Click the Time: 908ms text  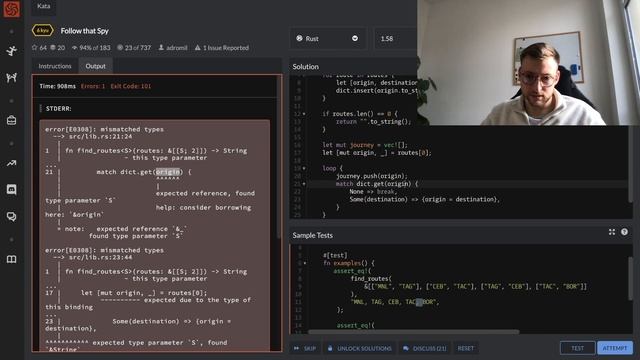(58, 86)
